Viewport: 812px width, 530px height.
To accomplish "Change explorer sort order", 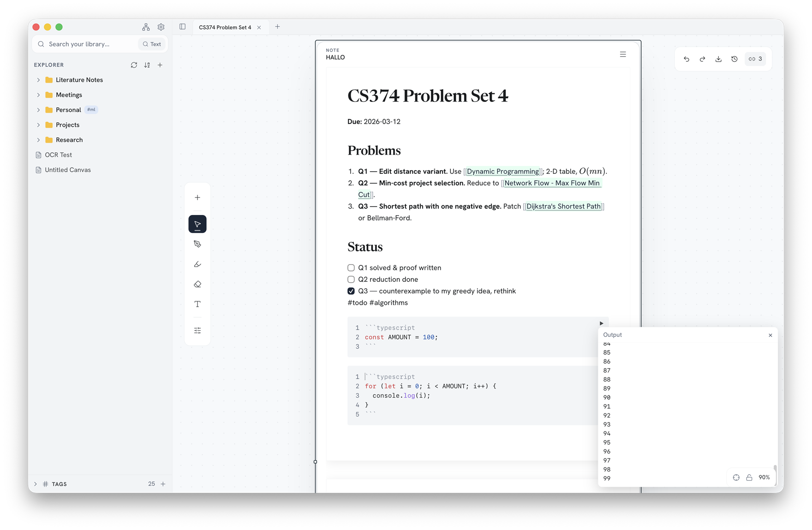I will (147, 65).
